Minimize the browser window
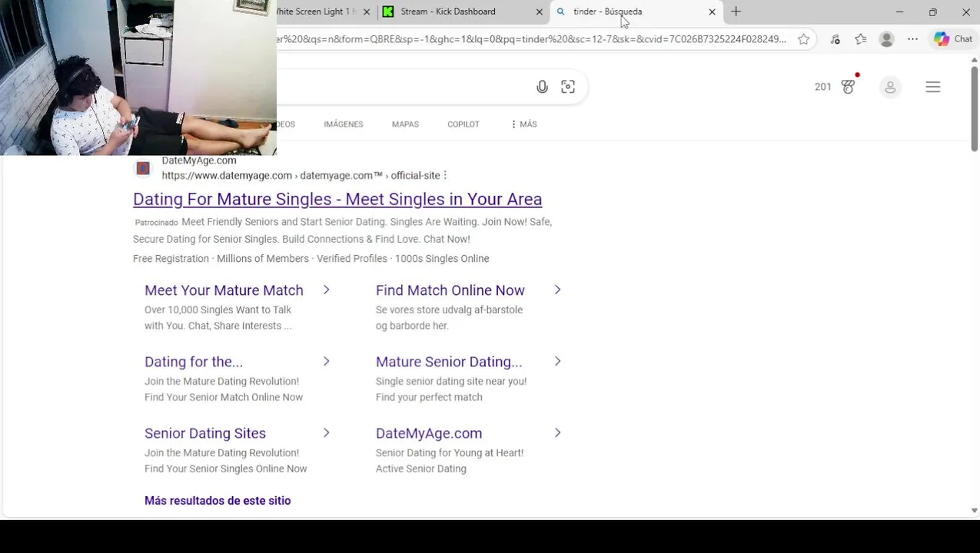 [x=899, y=12]
